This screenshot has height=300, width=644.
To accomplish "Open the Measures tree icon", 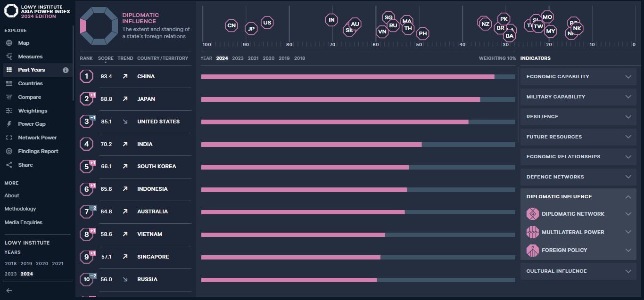I will click(x=9, y=57).
